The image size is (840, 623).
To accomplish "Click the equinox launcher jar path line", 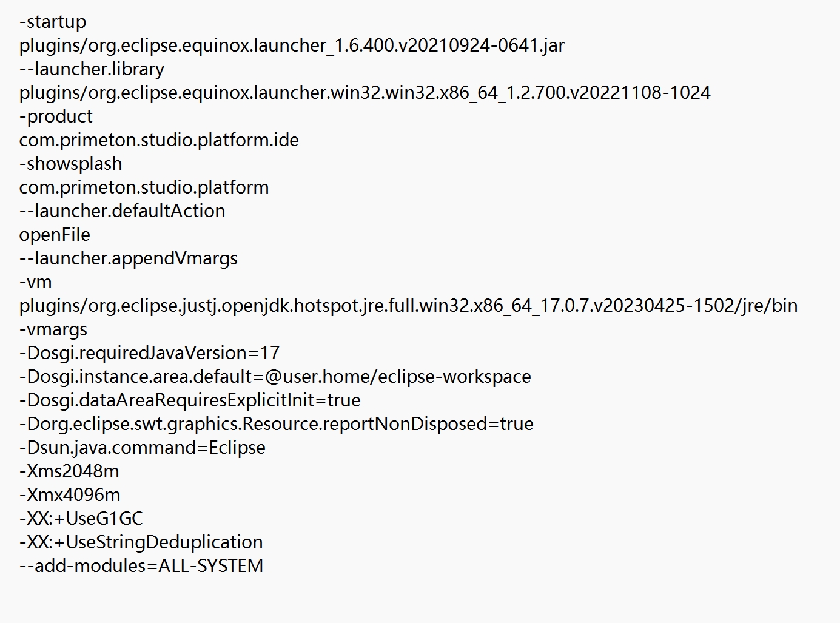I will tap(292, 45).
